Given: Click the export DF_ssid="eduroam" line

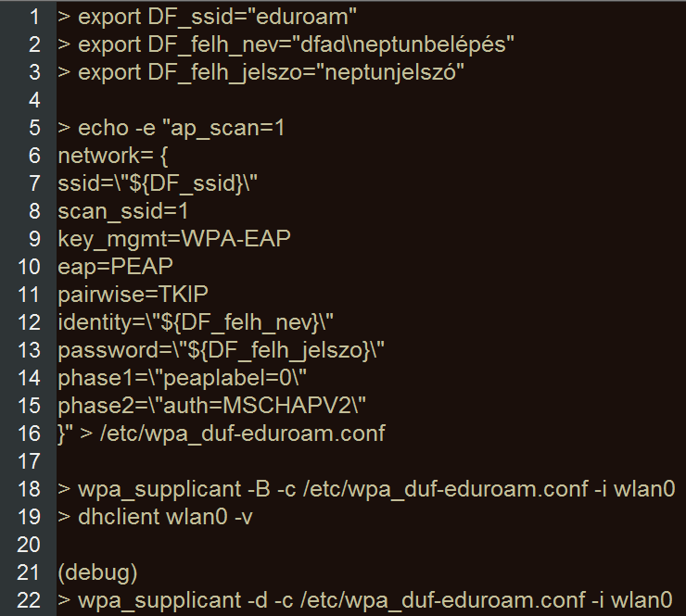Looking at the screenshot, I should click(x=207, y=17).
